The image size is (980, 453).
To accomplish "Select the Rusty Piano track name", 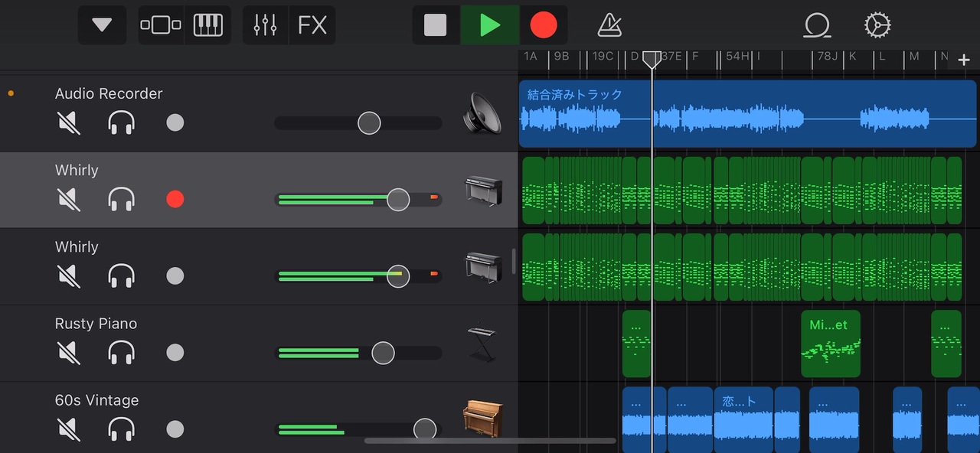I will (x=96, y=324).
